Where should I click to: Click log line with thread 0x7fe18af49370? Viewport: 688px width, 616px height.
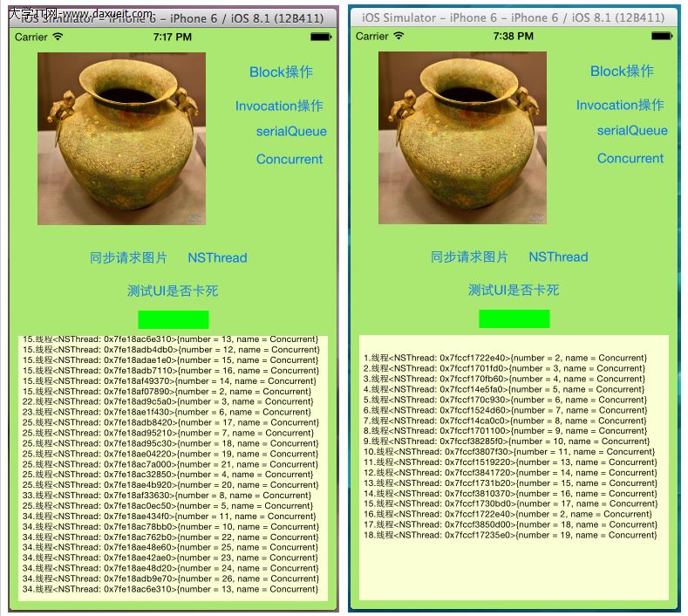169,381
